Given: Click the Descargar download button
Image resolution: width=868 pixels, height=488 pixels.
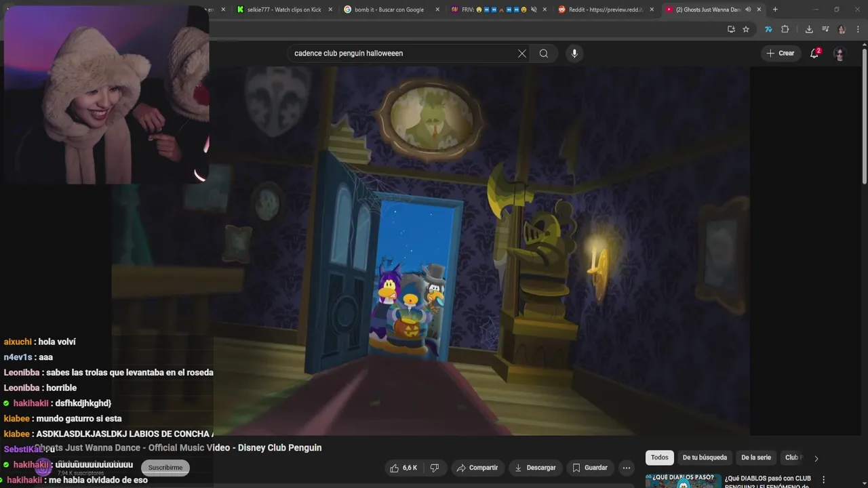Looking at the screenshot, I should click(x=535, y=468).
